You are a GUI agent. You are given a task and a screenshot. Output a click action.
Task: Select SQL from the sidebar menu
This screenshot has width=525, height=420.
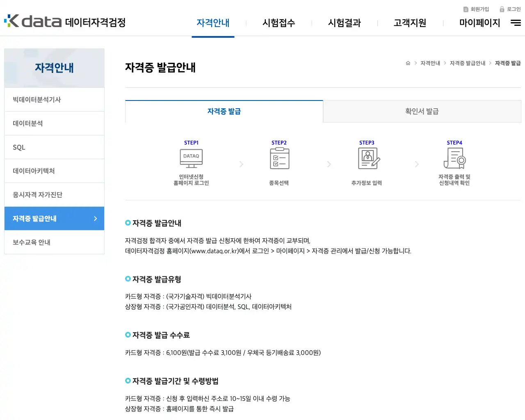click(19, 147)
